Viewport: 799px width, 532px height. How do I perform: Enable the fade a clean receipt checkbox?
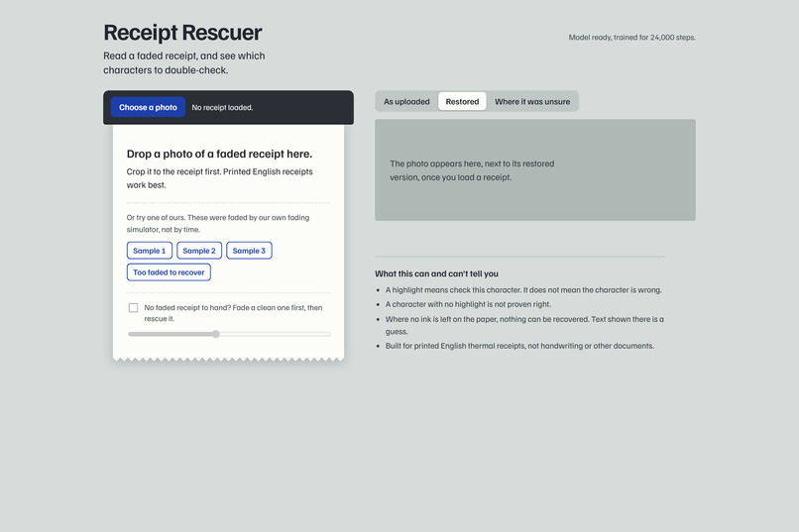[134, 307]
